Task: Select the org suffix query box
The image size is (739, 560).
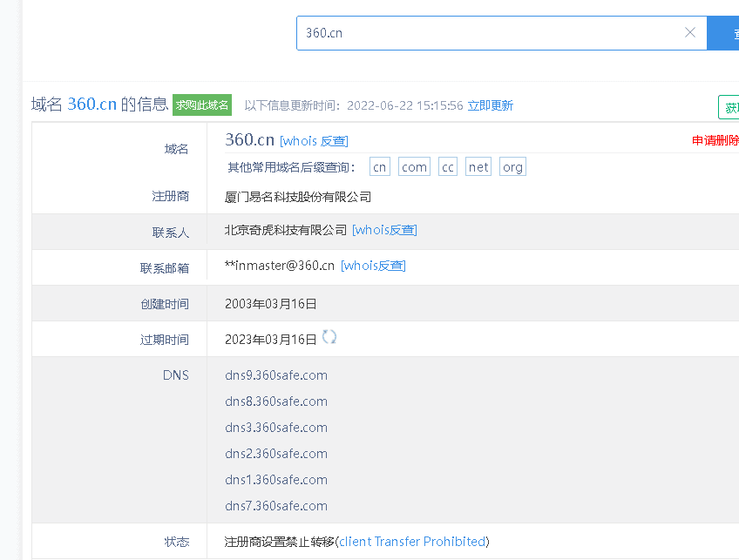Action: click(512, 166)
